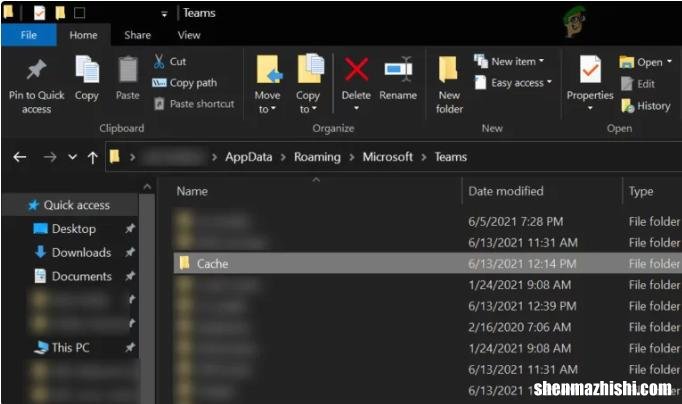Sort by the Type column header
682x404 pixels.
click(641, 191)
